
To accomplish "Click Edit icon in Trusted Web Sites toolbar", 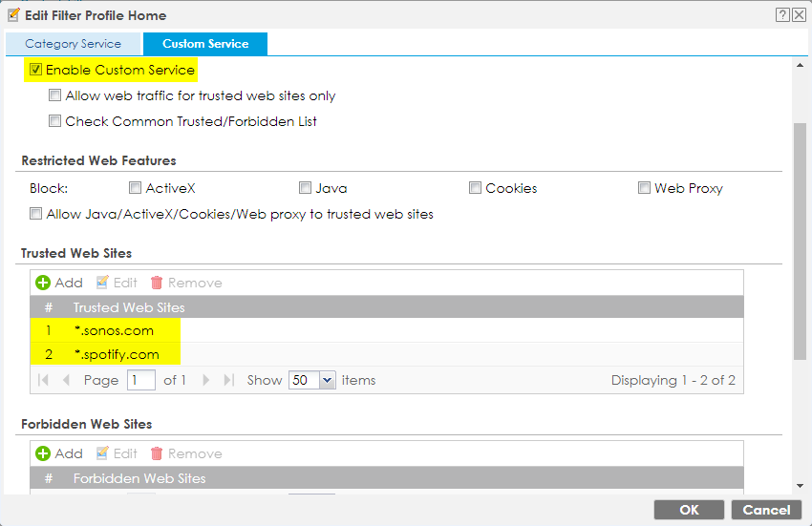I will (x=102, y=283).
